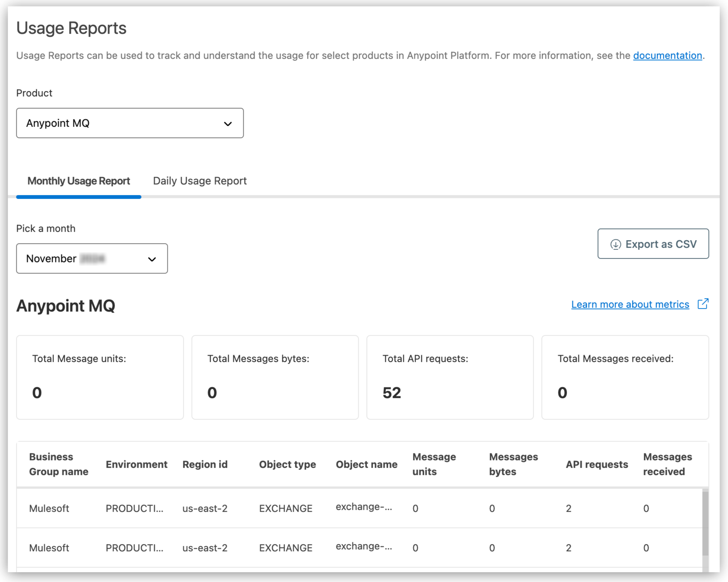
Task: Click the Mulesoft cell in the first row
Action: (x=49, y=508)
